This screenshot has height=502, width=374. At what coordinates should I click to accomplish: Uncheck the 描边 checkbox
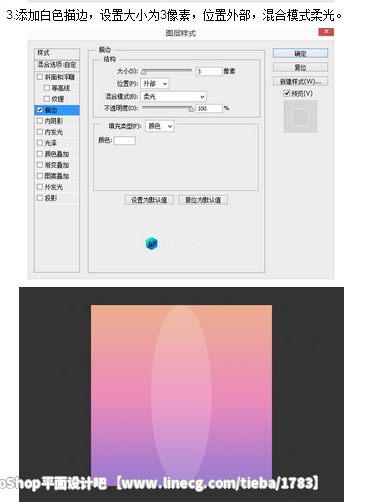click(40, 110)
